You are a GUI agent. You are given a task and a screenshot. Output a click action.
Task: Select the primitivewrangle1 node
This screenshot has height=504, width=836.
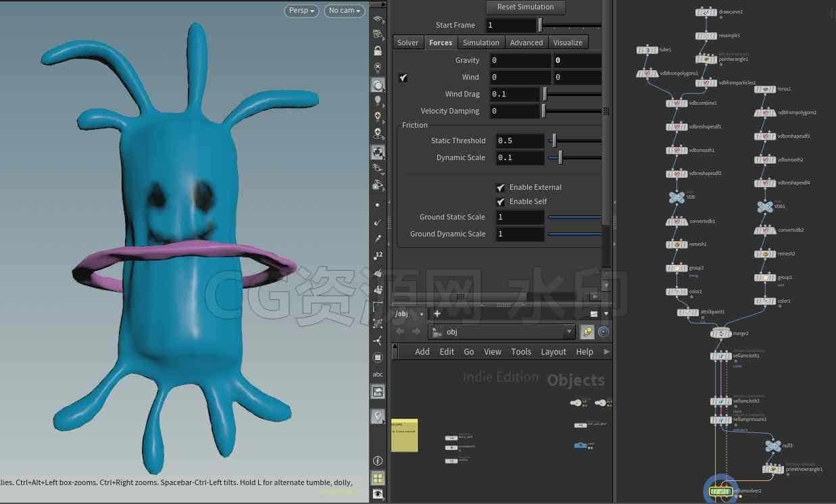coord(773,469)
